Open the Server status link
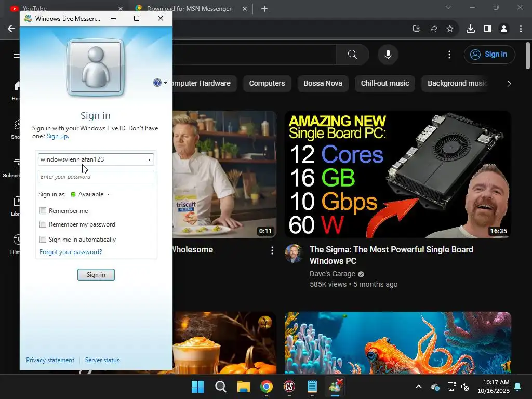 102,360
